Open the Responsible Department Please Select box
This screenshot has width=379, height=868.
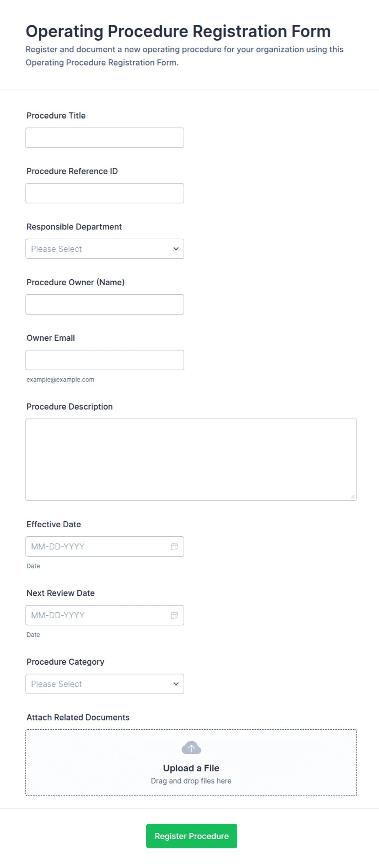[105, 249]
